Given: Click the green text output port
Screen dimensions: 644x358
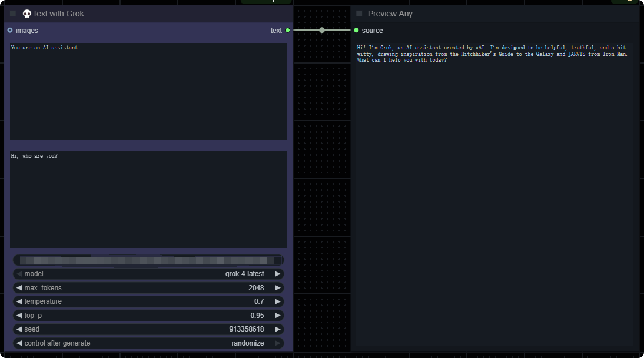Looking at the screenshot, I should (x=287, y=30).
